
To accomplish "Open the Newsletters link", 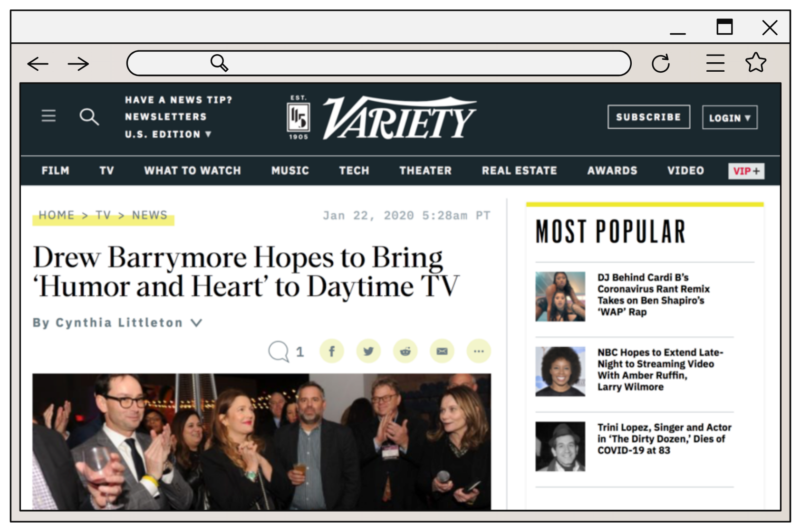I will tap(166, 117).
